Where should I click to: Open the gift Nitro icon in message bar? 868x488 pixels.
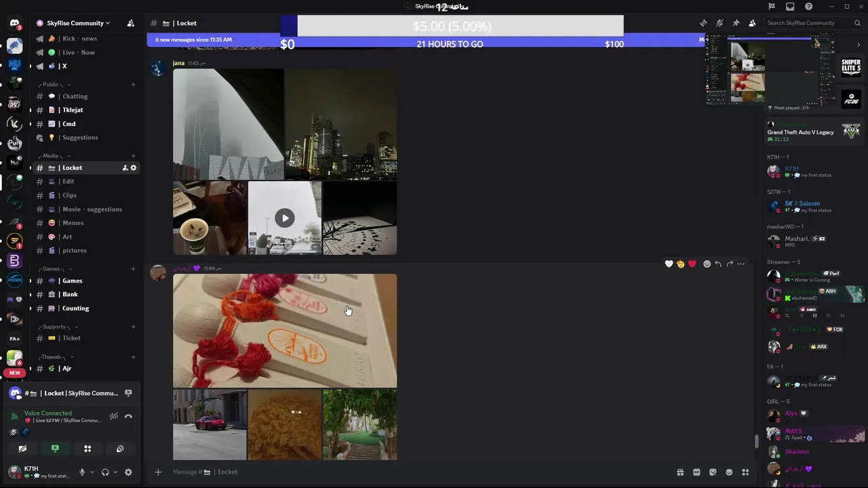(x=680, y=472)
